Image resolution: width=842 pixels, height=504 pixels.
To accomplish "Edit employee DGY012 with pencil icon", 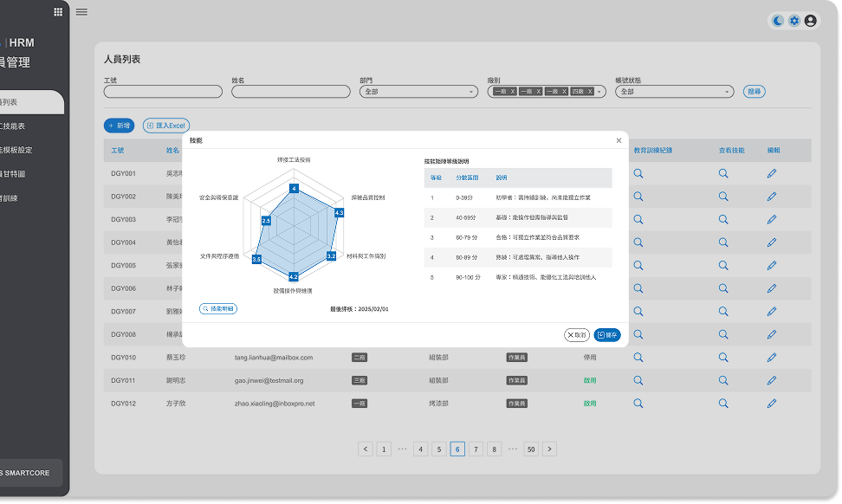I will pos(772,404).
